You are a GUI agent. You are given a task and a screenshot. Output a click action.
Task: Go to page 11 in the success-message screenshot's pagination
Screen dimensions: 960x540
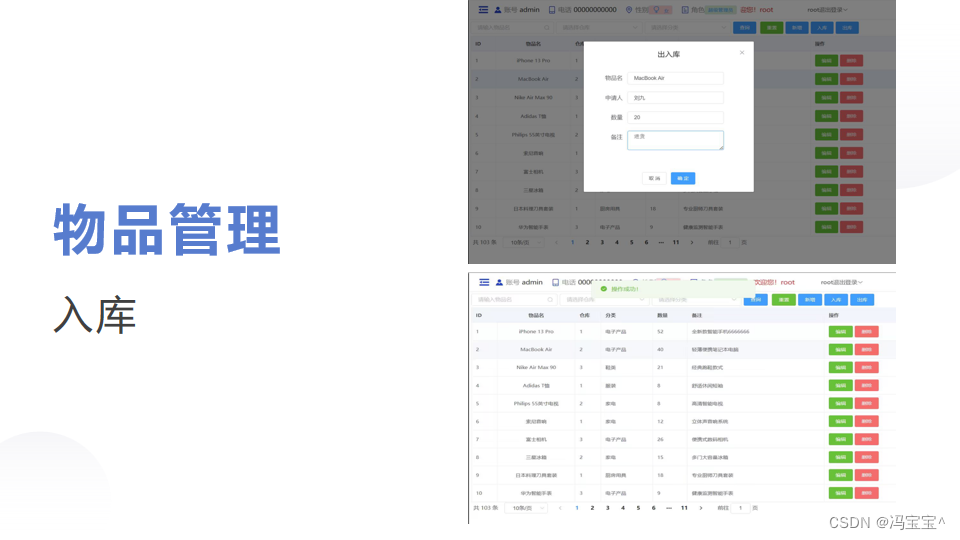point(684,508)
